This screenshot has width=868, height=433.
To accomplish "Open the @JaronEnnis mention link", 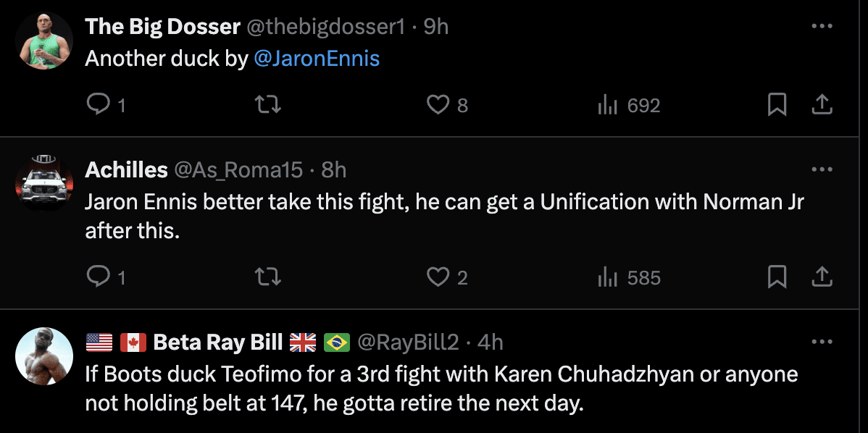I will pyautogui.click(x=317, y=59).
